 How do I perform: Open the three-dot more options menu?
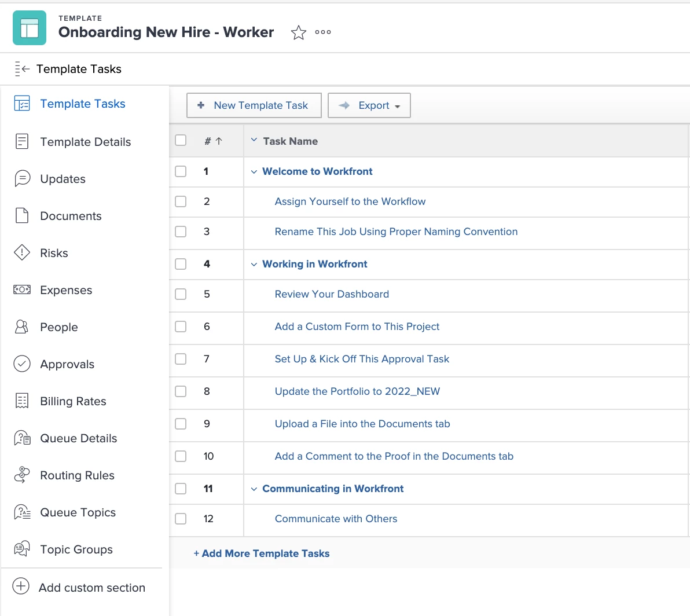coord(323,32)
